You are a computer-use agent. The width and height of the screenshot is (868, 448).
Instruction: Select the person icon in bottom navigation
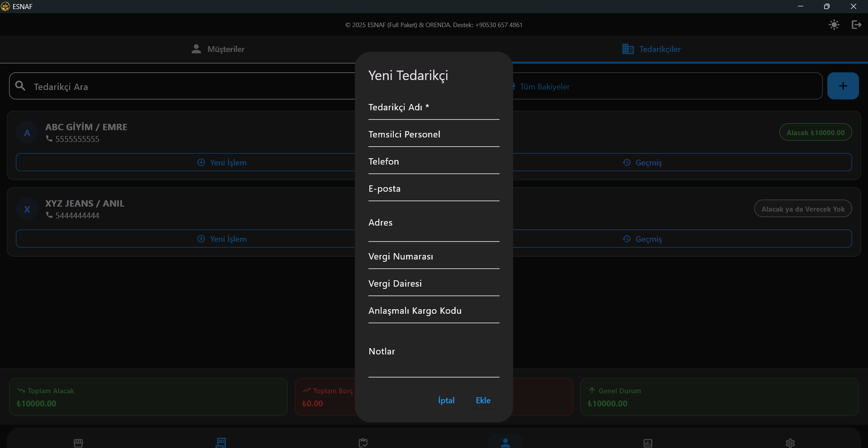[505, 443]
